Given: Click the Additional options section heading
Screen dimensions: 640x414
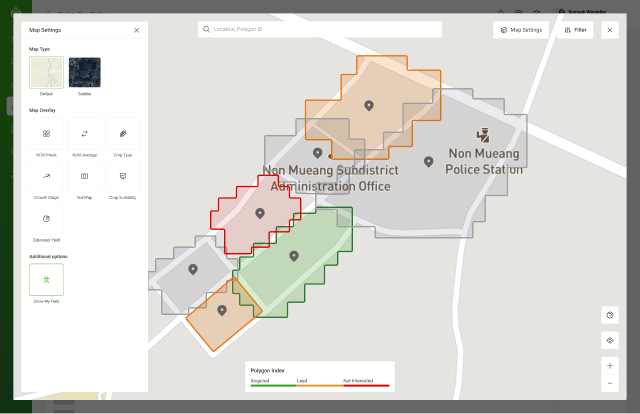Looking at the screenshot, I should coord(48,256).
